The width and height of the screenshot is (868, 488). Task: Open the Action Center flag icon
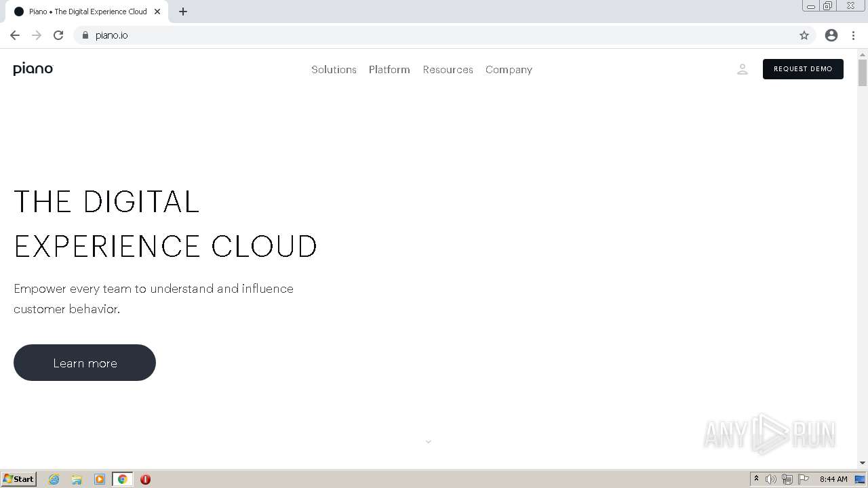(804, 479)
